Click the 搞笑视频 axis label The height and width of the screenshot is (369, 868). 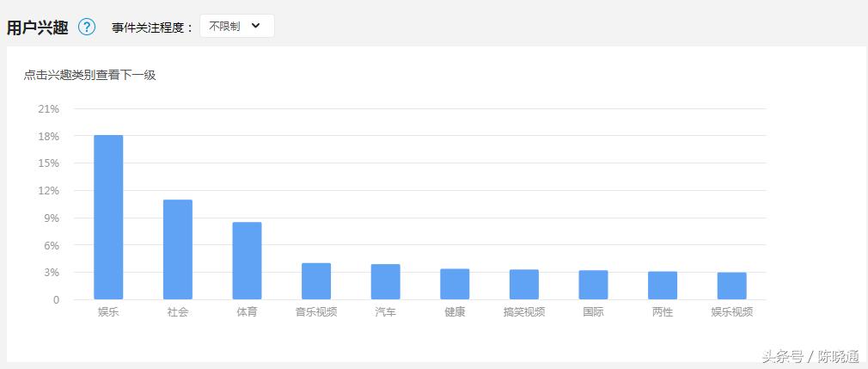coord(524,312)
